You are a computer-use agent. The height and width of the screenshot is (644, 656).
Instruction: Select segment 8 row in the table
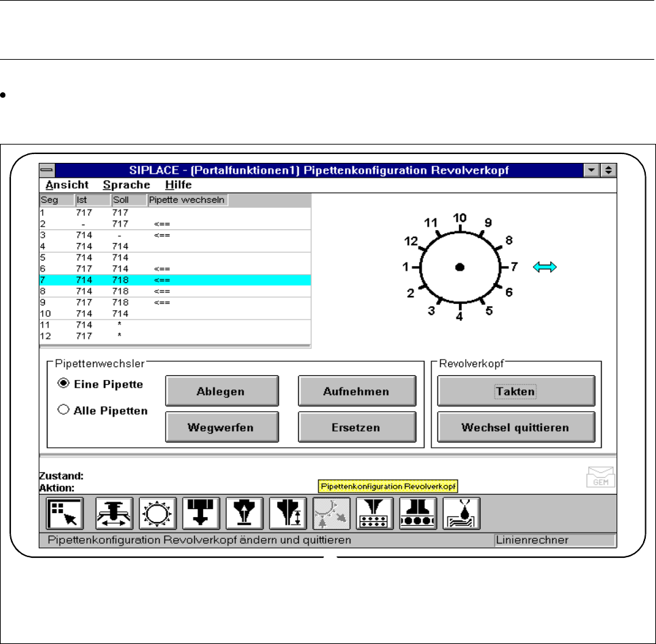click(x=175, y=291)
